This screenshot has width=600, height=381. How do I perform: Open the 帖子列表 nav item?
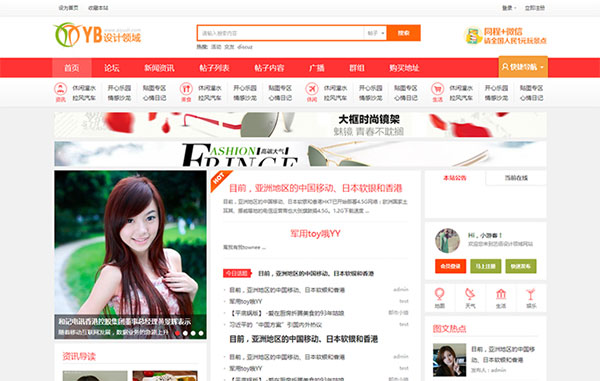[214, 68]
